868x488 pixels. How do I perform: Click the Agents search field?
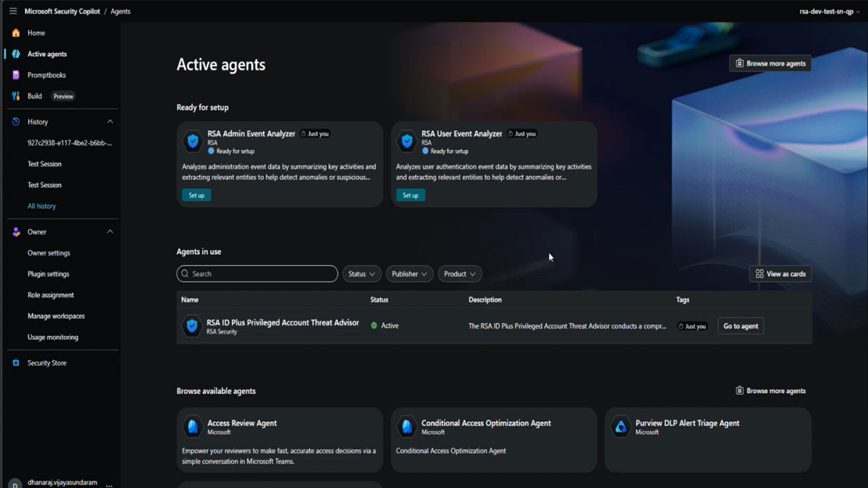257,274
